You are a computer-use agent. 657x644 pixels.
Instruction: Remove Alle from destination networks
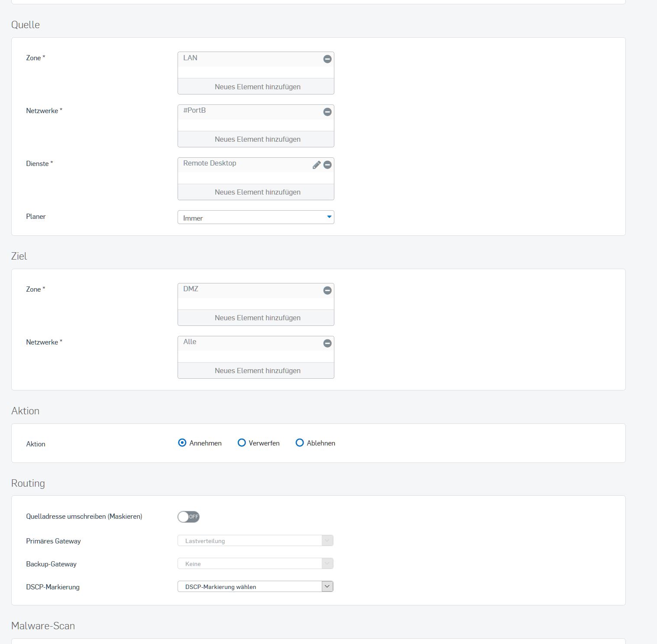pyautogui.click(x=327, y=343)
